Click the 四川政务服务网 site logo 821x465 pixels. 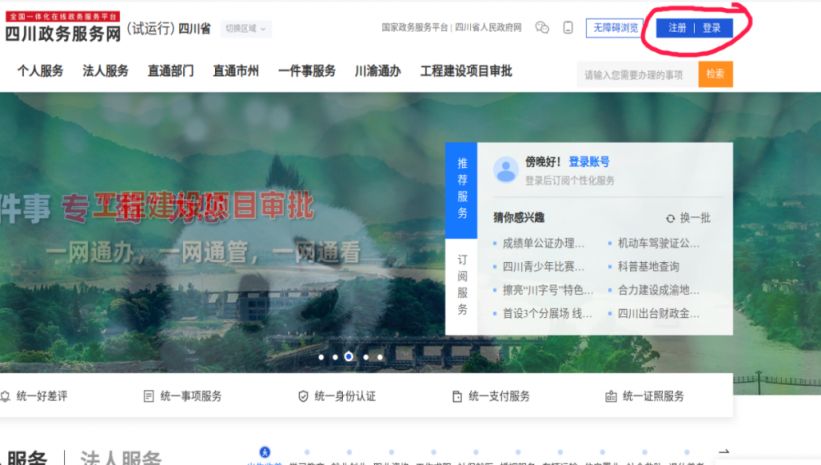pyautogui.click(x=63, y=27)
